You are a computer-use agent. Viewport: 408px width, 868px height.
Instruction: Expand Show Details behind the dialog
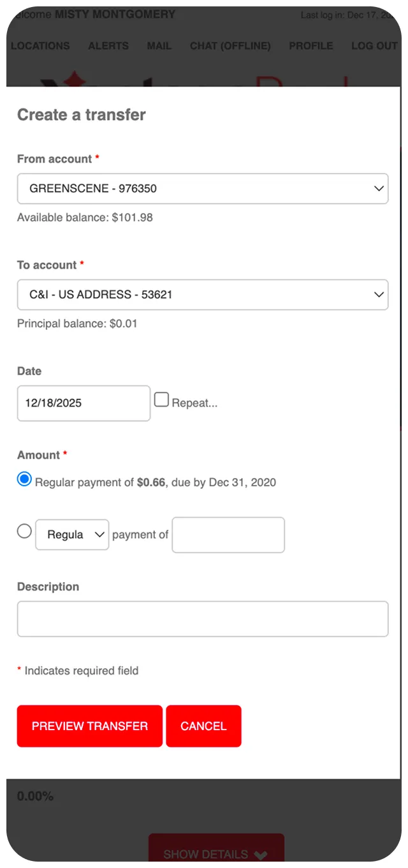click(x=215, y=854)
